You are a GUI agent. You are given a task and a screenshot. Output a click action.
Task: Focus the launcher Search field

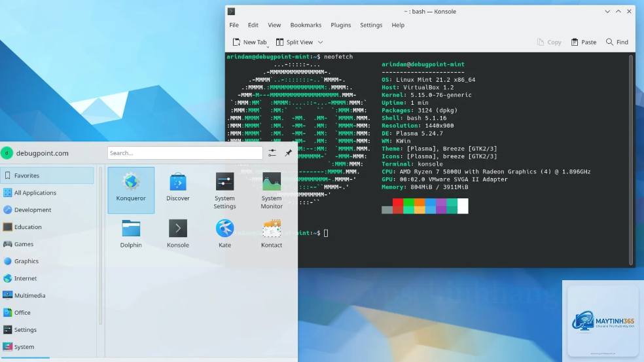tap(185, 153)
